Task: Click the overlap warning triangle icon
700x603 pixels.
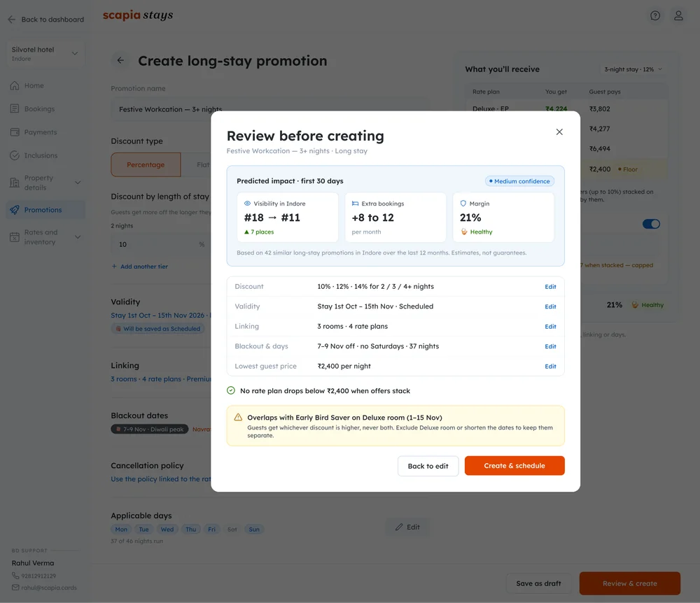Action: tap(238, 418)
